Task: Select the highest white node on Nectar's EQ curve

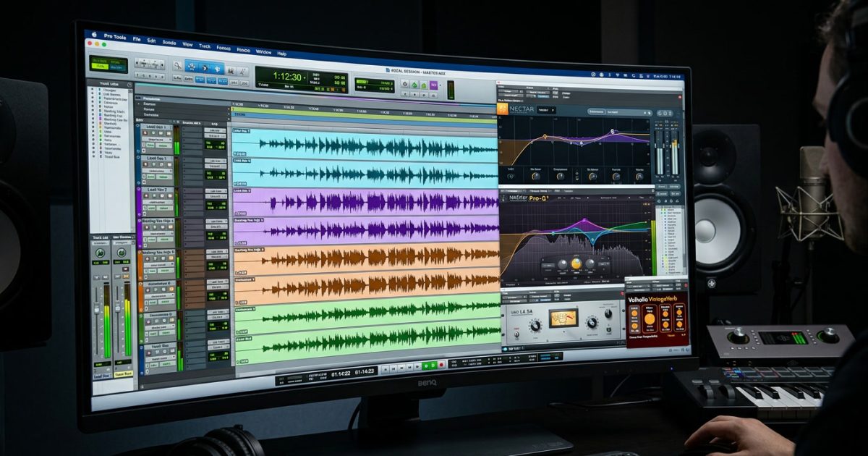Action: pos(613,131)
